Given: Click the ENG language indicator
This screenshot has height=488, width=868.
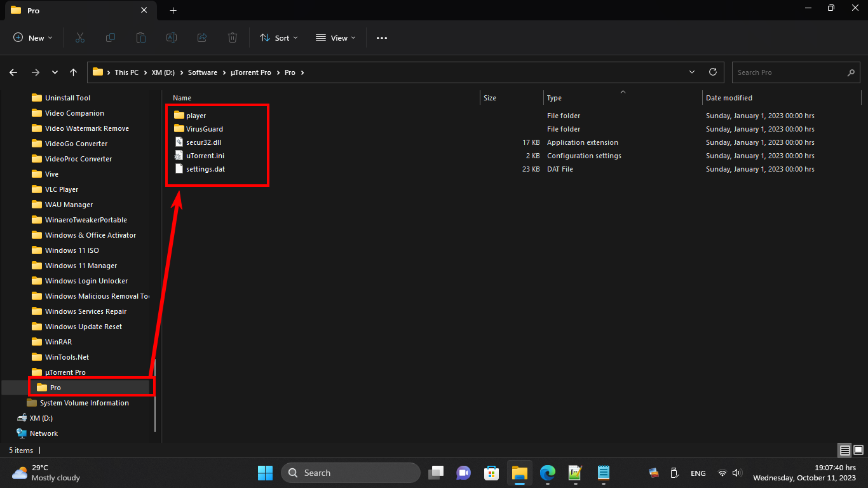Looking at the screenshot, I should 698,473.
